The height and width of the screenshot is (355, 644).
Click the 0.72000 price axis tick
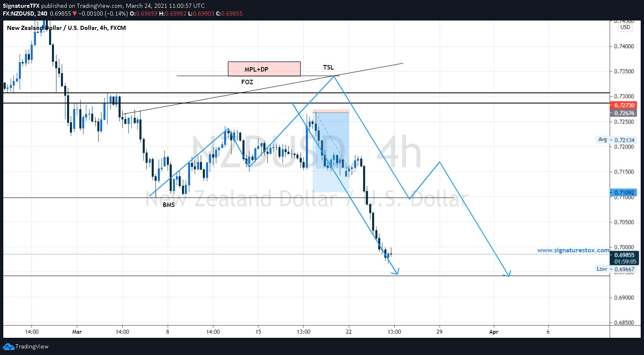coord(624,147)
